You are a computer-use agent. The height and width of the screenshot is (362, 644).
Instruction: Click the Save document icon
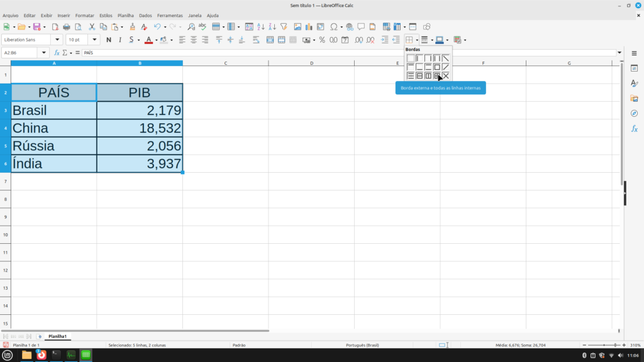tap(36, 27)
